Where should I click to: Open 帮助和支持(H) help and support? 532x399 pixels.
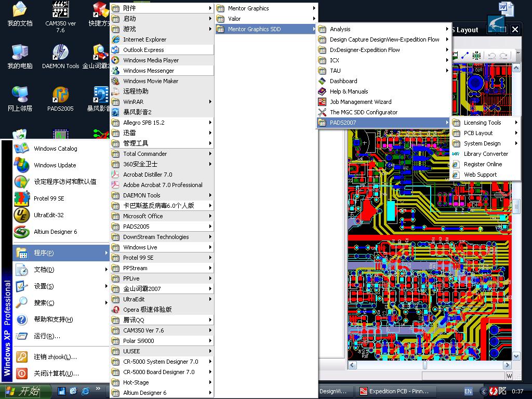coord(61,320)
